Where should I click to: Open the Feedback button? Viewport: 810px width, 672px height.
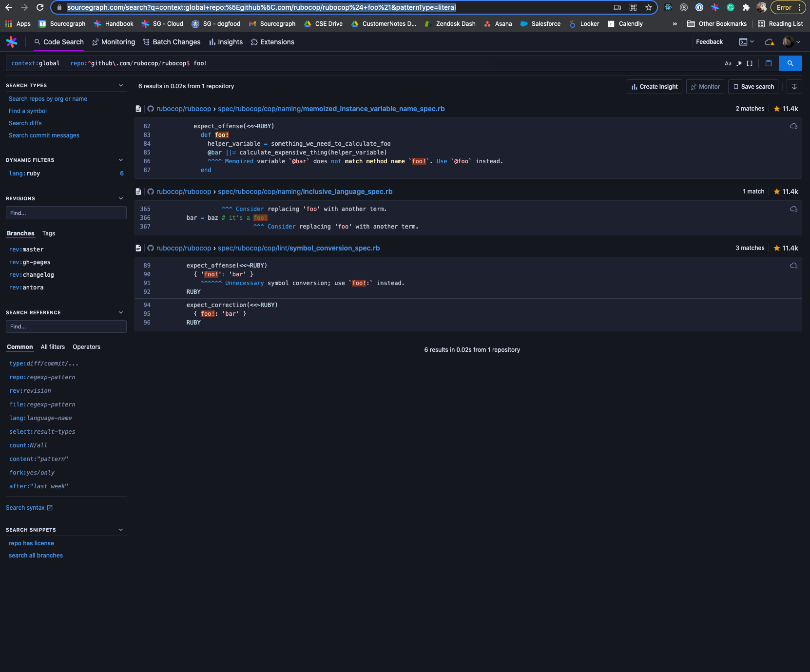(709, 42)
